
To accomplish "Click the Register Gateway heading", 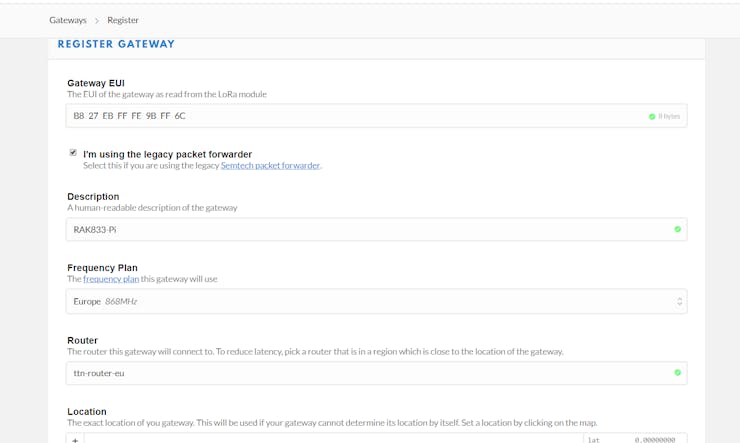I will [x=116, y=44].
